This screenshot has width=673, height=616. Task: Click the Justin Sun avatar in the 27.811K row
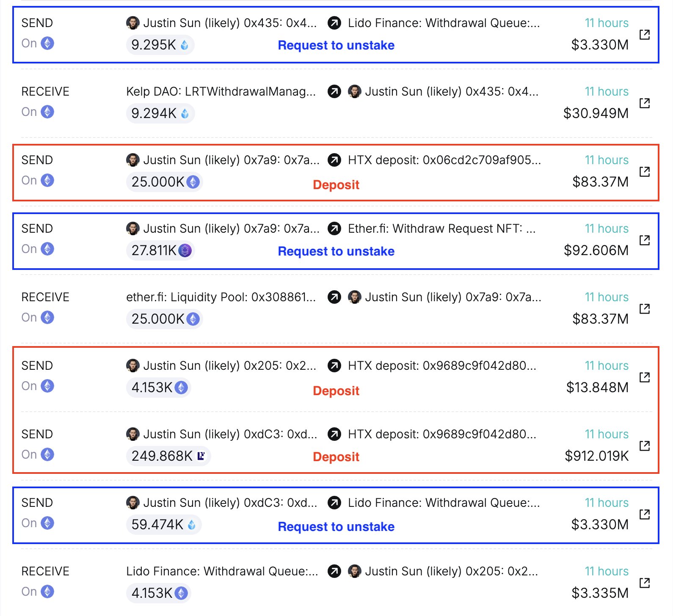133,228
